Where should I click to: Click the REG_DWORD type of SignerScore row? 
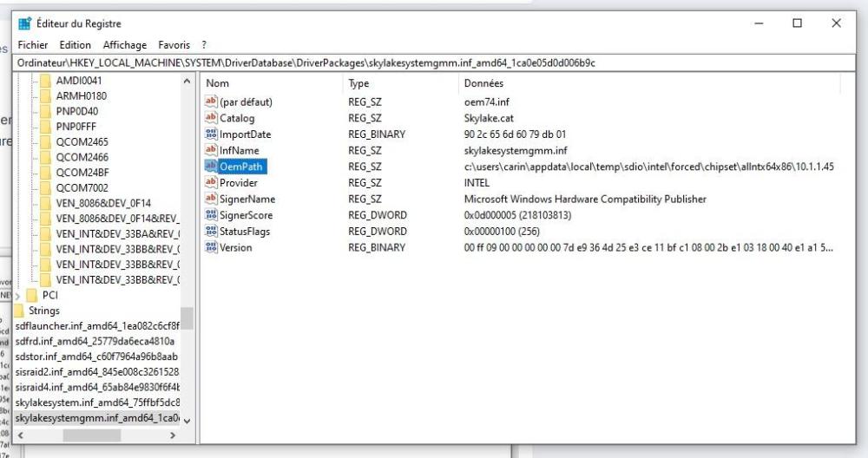click(378, 214)
